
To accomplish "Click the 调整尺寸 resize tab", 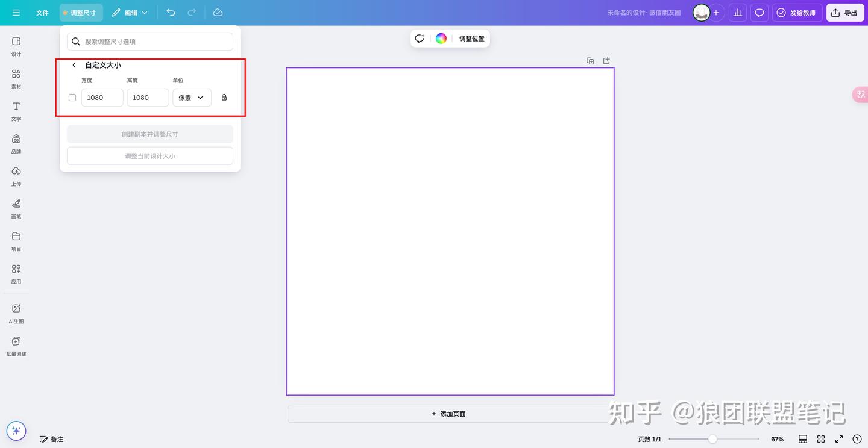I will (81, 13).
